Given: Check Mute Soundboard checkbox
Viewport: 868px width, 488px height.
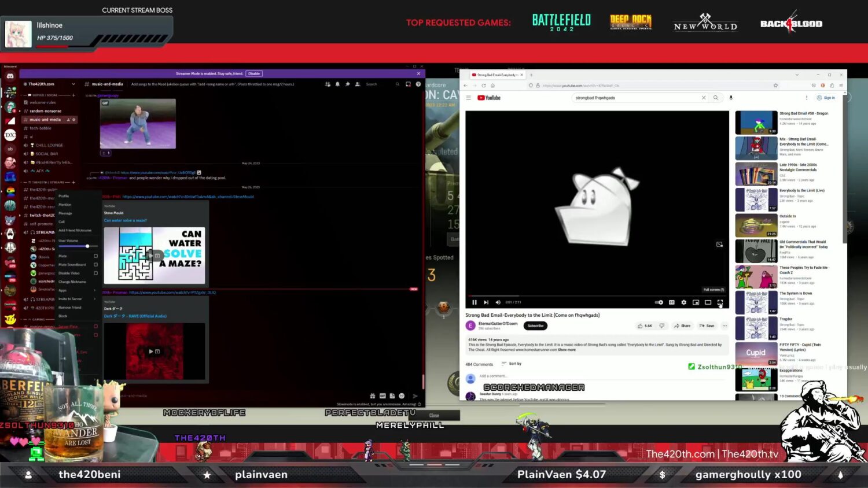Looking at the screenshot, I should pyautogui.click(x=95, y=265).
